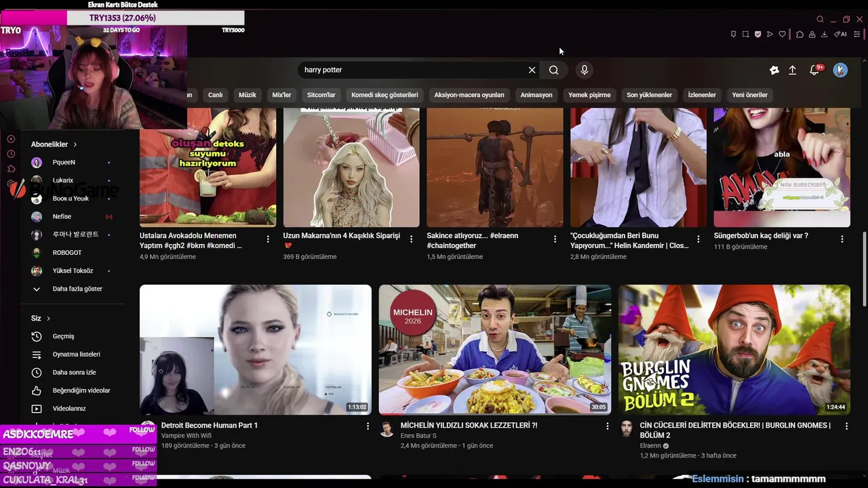Click the tab search magnifier in title bar

[820, 19]
